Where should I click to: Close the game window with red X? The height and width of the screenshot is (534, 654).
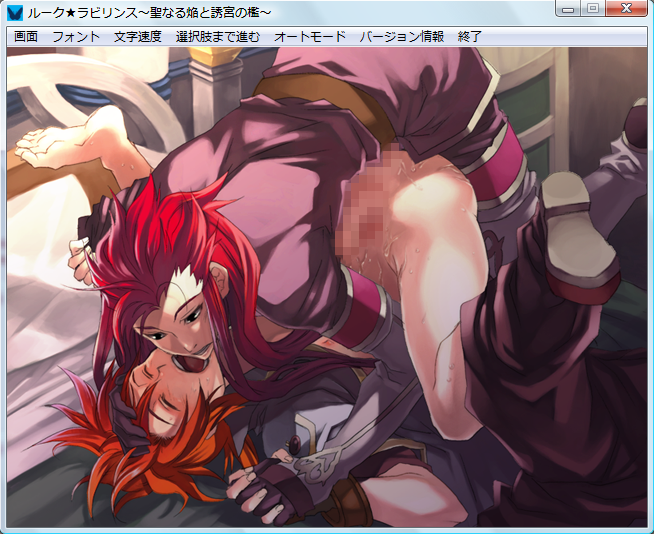pyautogui.click(x=627, y=9)
